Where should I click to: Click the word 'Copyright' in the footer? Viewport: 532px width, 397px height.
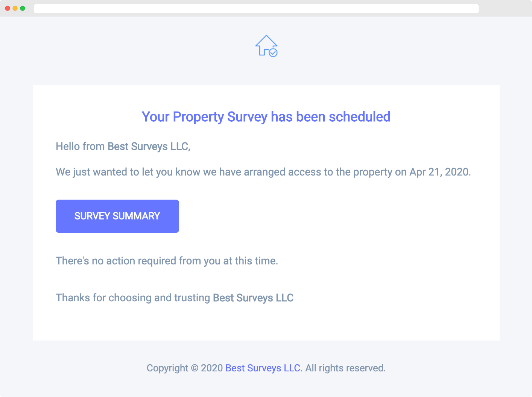point(167,368)
